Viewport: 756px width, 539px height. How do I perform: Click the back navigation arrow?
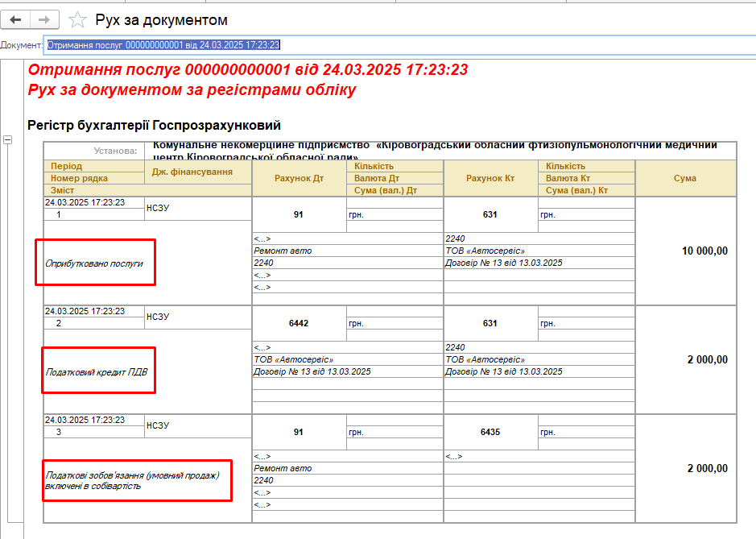coord(16,19)
